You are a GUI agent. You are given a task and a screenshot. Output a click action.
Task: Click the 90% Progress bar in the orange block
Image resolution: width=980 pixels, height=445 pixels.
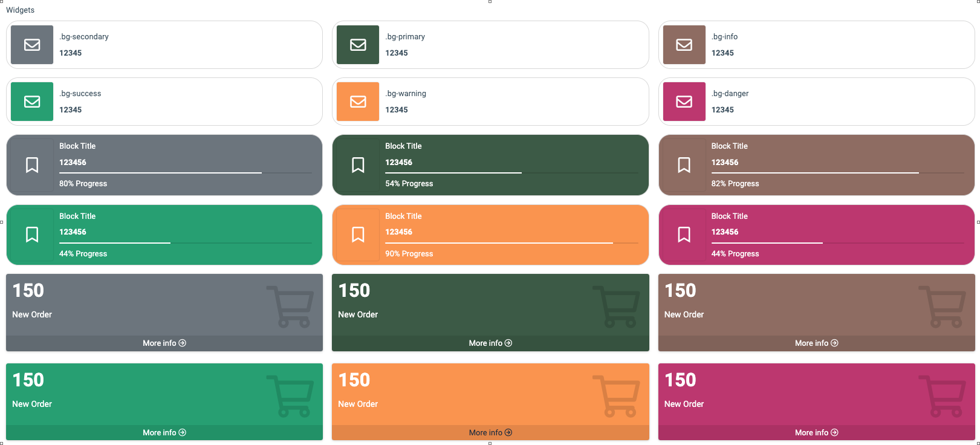click(x=511, y=243)
